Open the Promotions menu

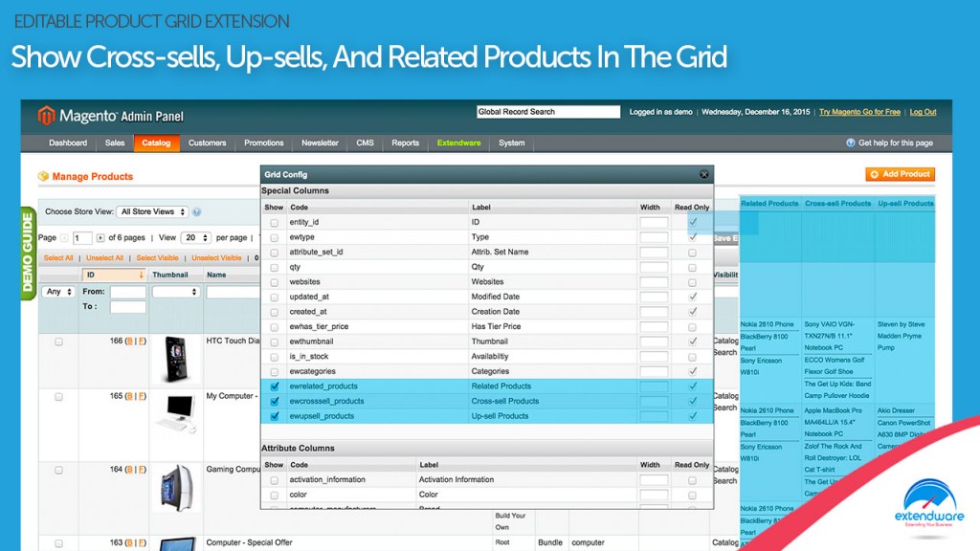[x=264, y=143]
